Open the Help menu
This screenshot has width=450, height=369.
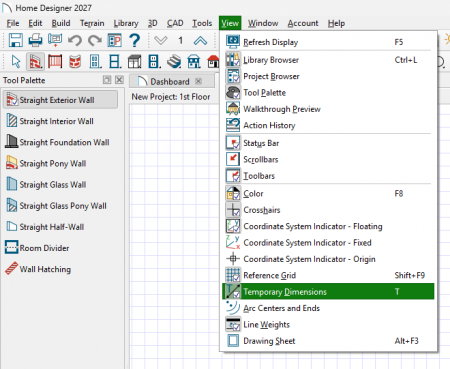(x=336, y=23)
